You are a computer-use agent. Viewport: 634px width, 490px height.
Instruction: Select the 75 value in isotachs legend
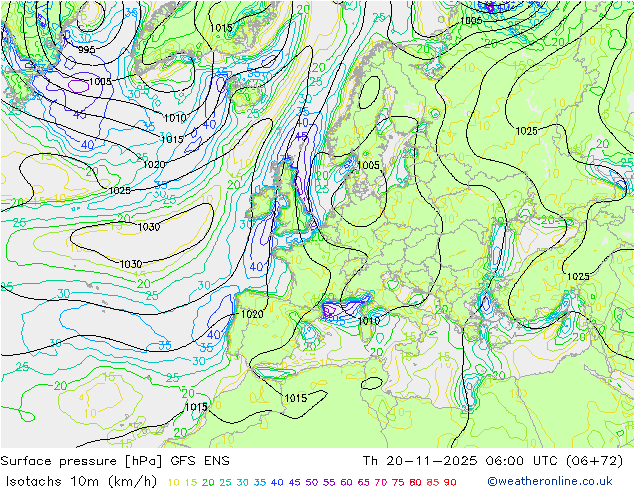tap(398, 482)
